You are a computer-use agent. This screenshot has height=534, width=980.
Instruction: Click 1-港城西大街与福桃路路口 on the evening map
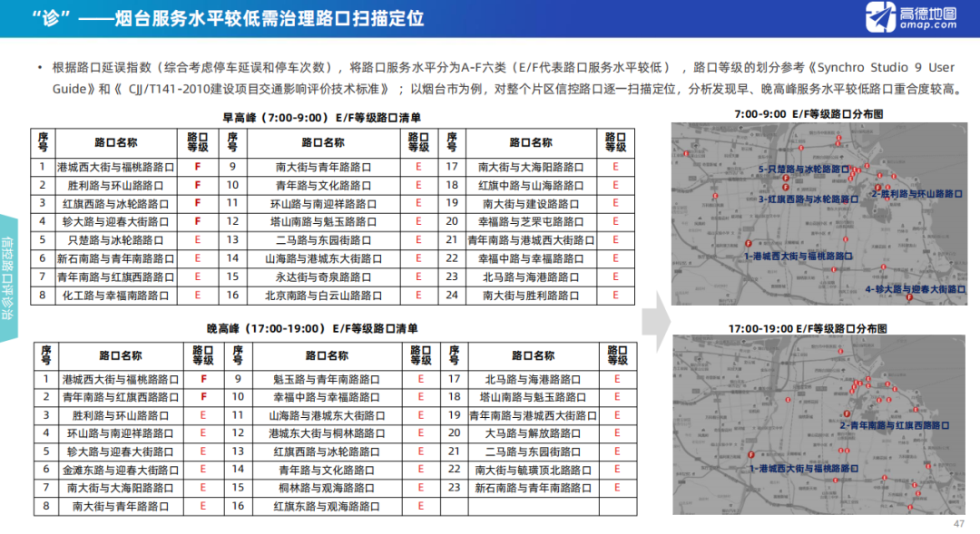804,469
